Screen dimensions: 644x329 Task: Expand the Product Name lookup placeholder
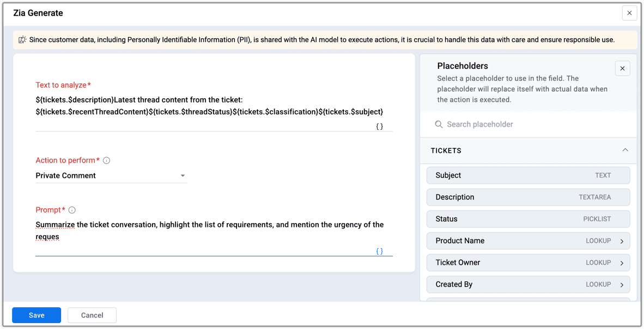click(622, 241)
